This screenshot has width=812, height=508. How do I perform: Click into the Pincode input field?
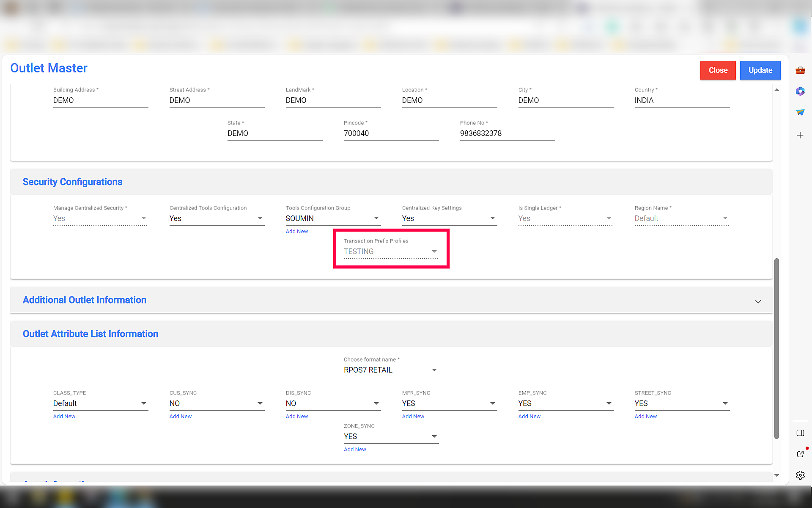390,133
